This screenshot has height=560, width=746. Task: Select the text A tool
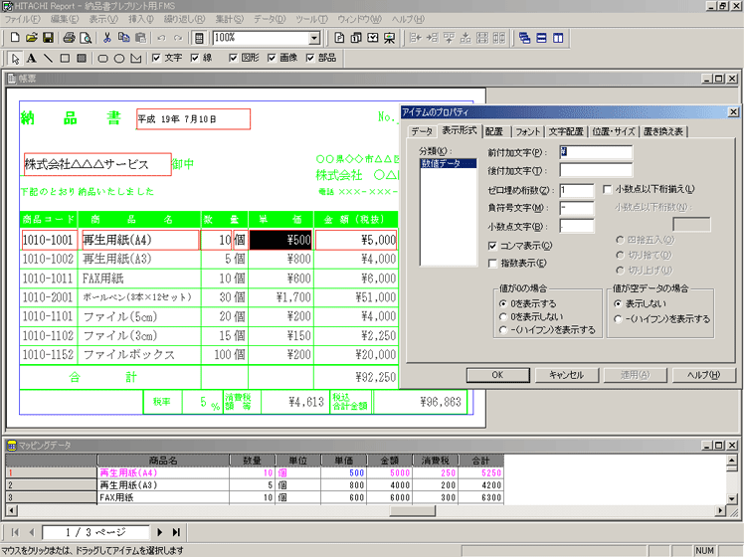tap(32, 58)
